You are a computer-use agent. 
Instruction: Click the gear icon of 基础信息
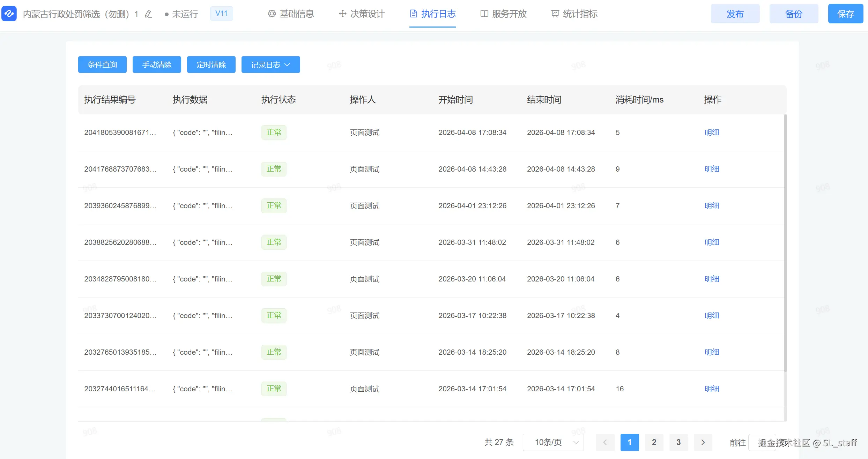272,14
